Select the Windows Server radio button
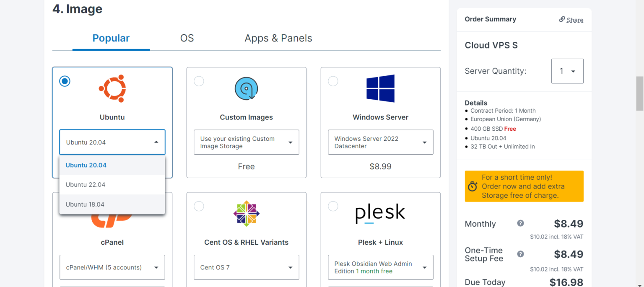The width and height of the screenshot is (644, 287). point(333,81)
